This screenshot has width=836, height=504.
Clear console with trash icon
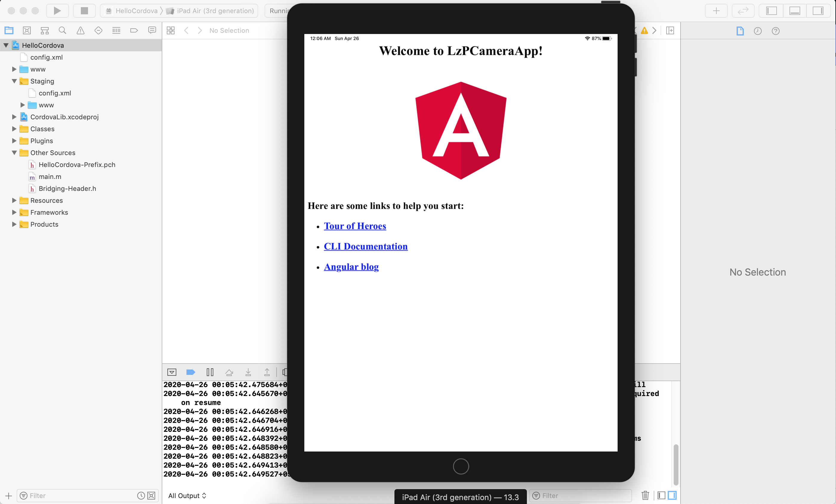645,496
